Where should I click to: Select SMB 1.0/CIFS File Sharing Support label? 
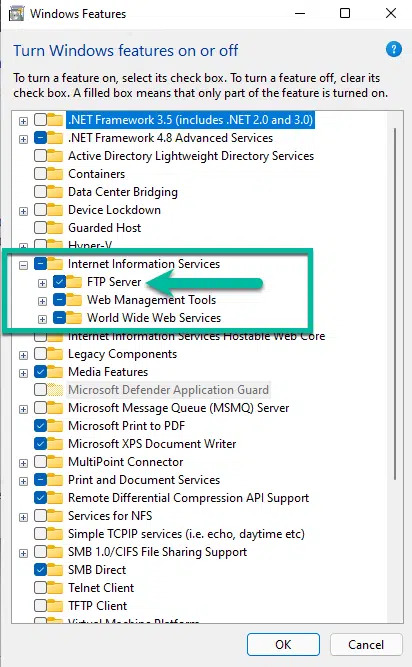point(157,552)
